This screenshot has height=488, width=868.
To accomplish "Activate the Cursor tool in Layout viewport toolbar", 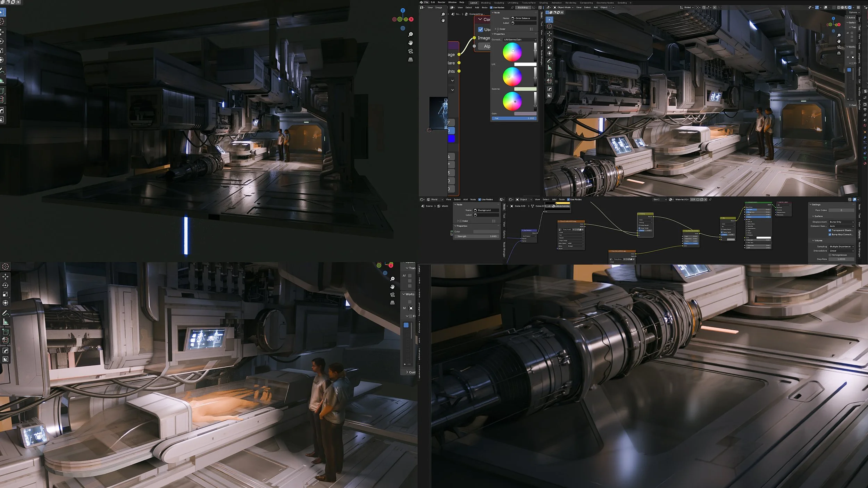I will tap(549, 26).
